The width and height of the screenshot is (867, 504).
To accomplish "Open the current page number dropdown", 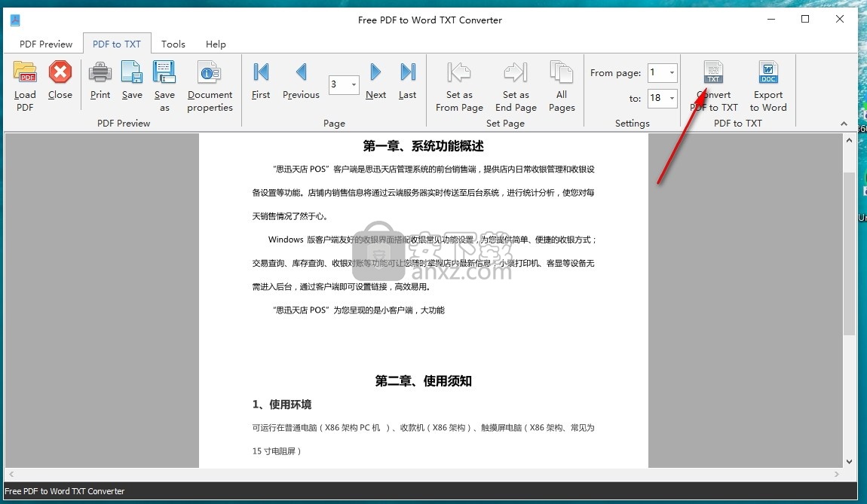I will click(354, 84).
